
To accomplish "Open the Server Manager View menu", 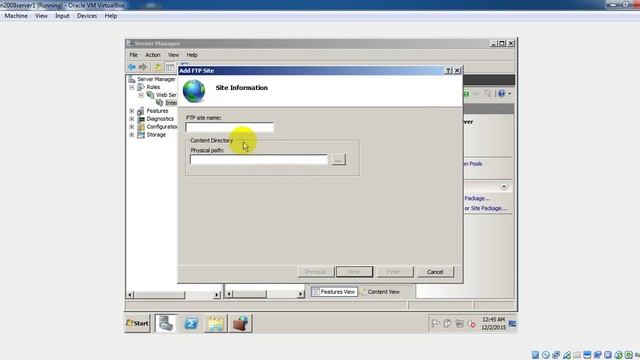I will coord(173,55).
